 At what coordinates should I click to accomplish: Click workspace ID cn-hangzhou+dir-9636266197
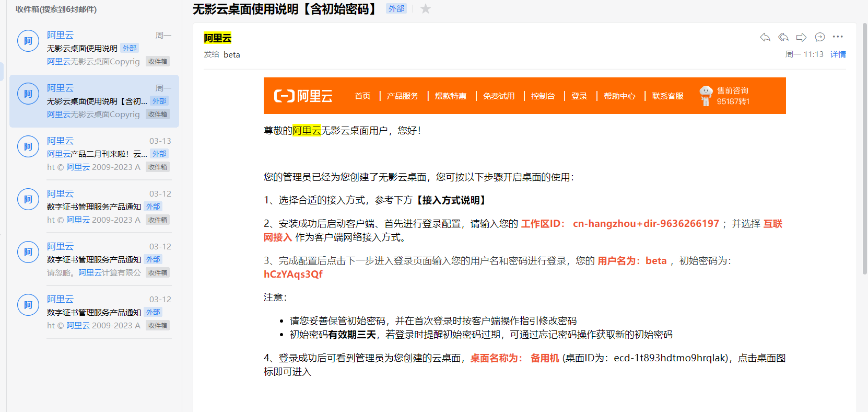tap(646, 223)
